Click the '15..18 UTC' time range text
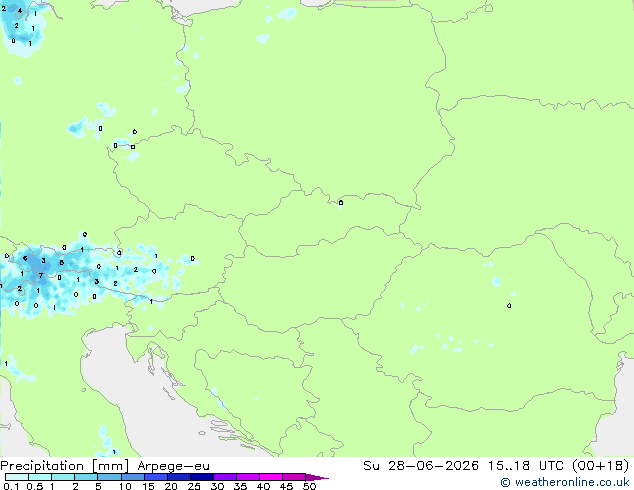This screenshot has width=634, height=490. tap(526, 466)
